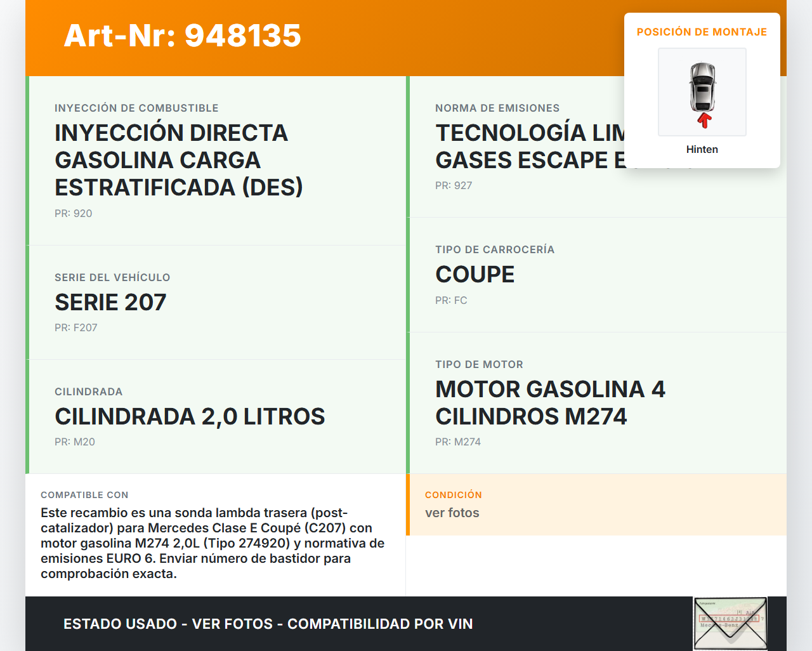The width and height of the screenshot is (812, 651).
Task: Select 'INYECCIÓN DIRECTA GASOLINA CARGA ESTRATIFICADA (DES)' value
Action: coord(179,160)
